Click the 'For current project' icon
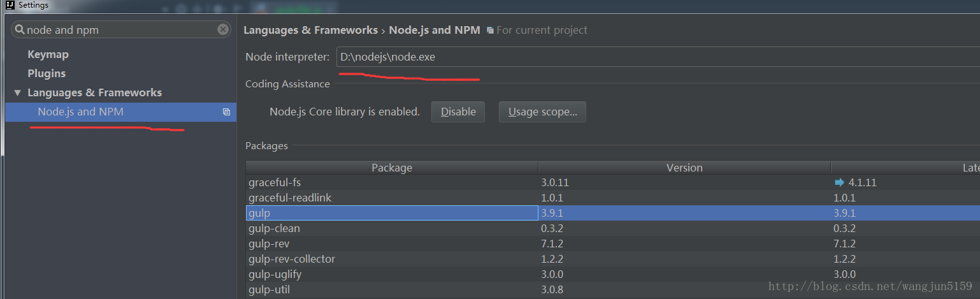 (x=490, y=31)
